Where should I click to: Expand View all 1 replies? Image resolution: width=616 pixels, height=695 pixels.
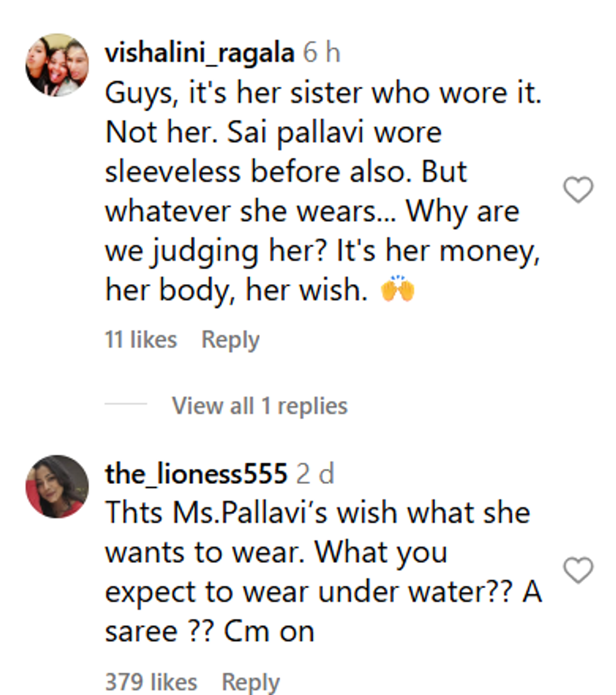coord(260,406)
